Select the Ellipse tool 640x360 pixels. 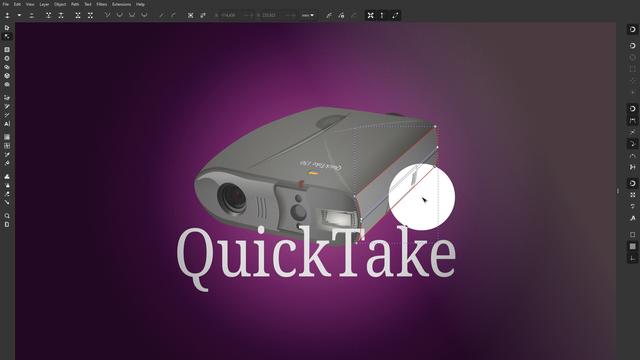(7, 58)
